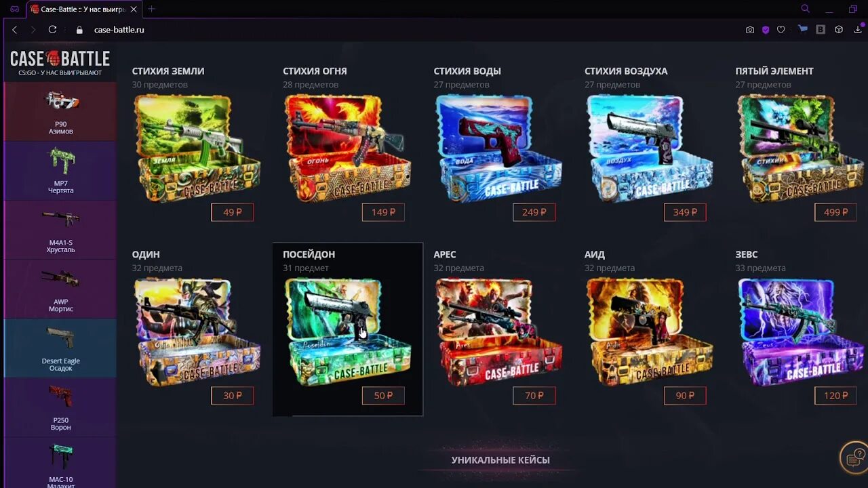Bookmark page with the heart icon
Viewport: 868px width, 488px height.
pos(781,30)
